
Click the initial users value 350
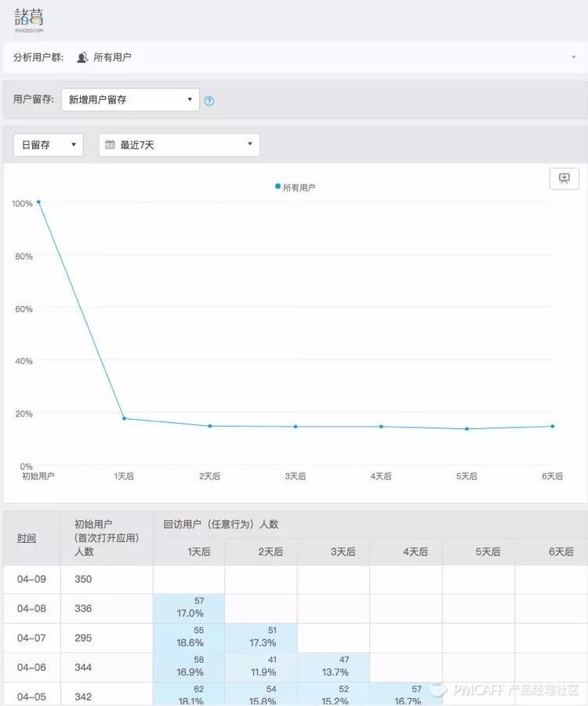click(x=83, y=579)
